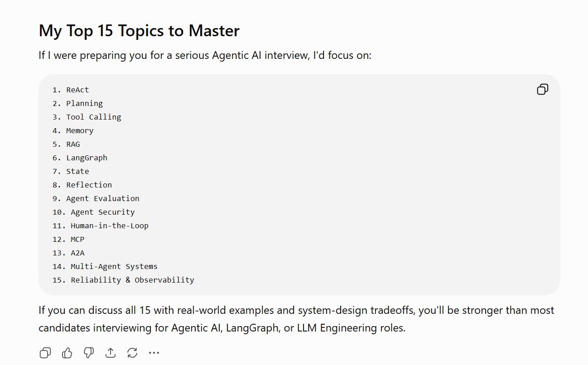Copy the whole response message
588x365 pixels.
pos(45,353)
